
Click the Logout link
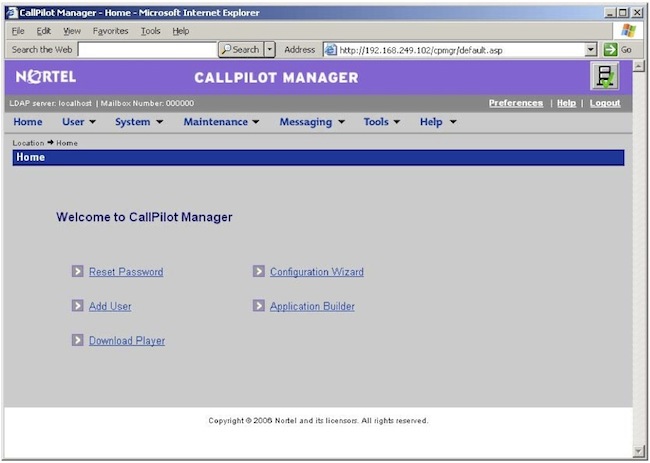pyautogui.click(x=605, y=103)
